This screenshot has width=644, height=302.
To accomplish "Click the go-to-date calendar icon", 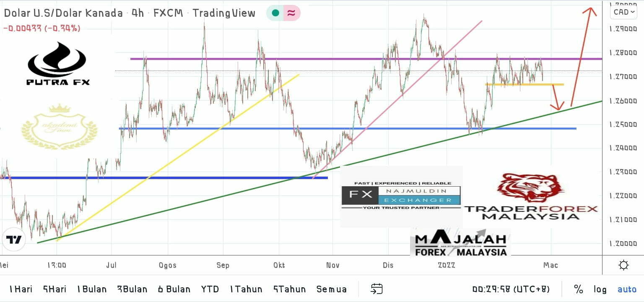I will point(377,289).
